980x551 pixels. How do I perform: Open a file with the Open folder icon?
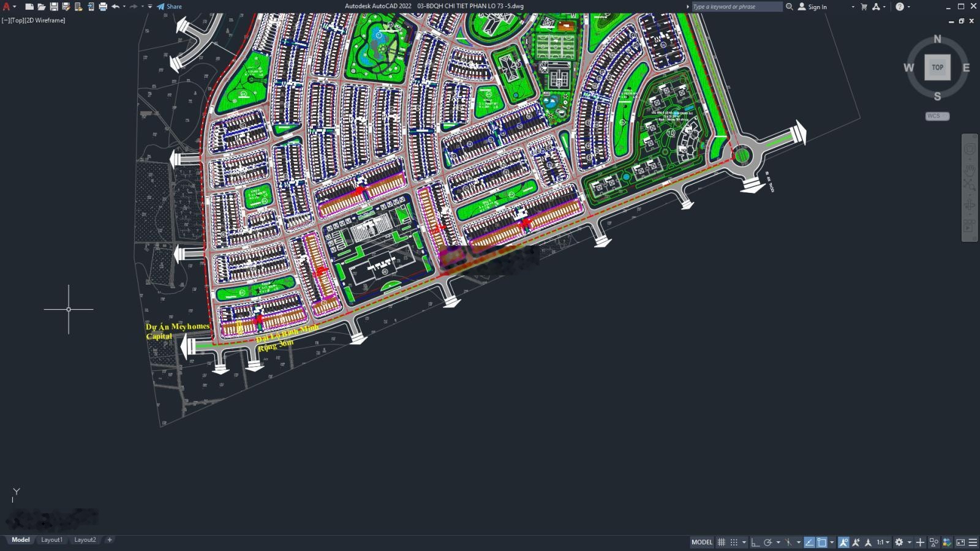point(42,7)
